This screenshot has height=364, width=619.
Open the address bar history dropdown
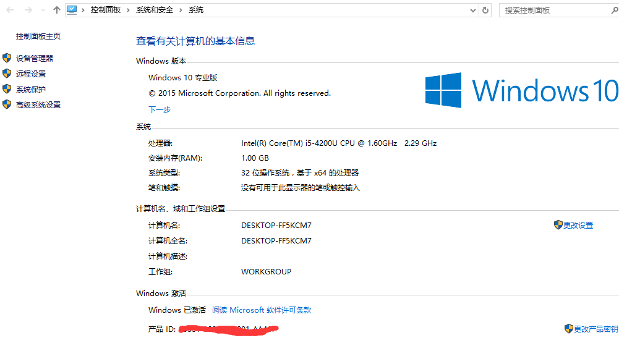[x=473, y=11]
